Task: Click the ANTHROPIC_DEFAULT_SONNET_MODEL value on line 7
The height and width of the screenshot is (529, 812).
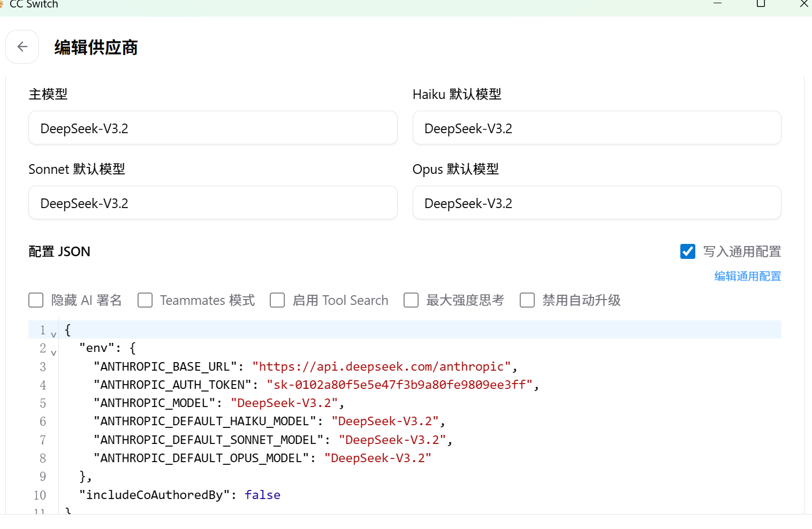Action: (392, 440)
